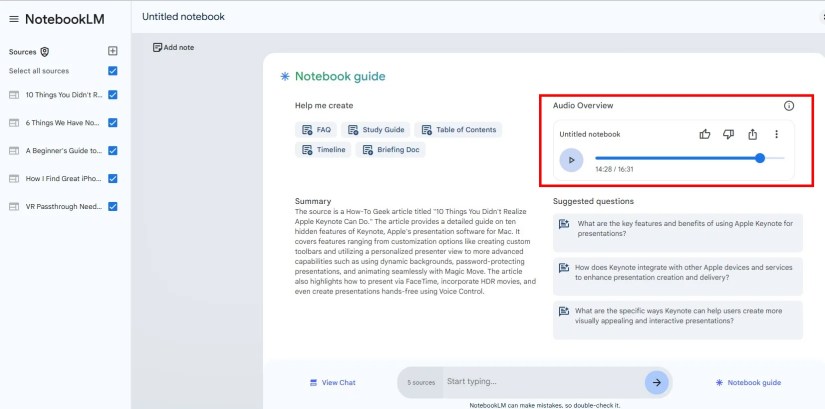Create a Table of Contents
Image resolution: width=825 pixels, height=409 pixels.
click(458, 129)
